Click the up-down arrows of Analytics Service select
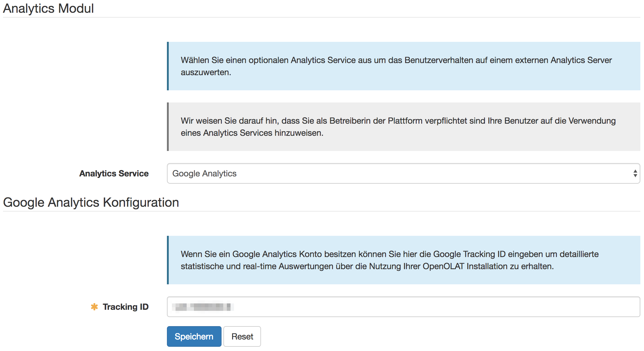This screenshot has width=644, height=351. click(x=635, y=173)
